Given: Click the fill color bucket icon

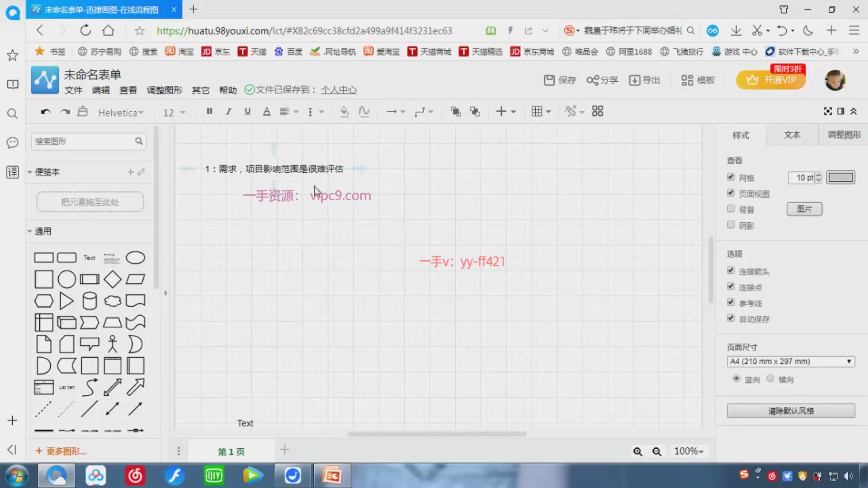Looking at the screenshot, I should (x=344, y=111).
